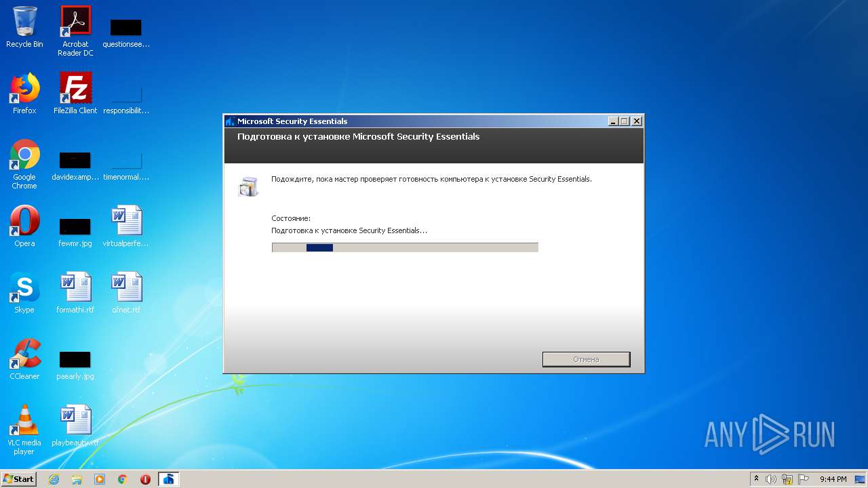Maximize the Microsoft Security Essentials window
Viewport: 868px width, 488px height.
625,121
